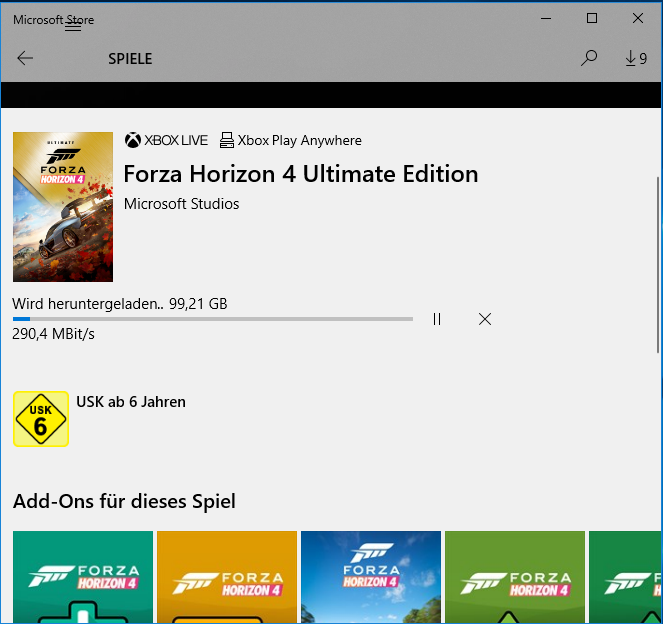Maximize the Microsoft Store window
Viewport: 663px width, 624px height.
tap(592, 18)
